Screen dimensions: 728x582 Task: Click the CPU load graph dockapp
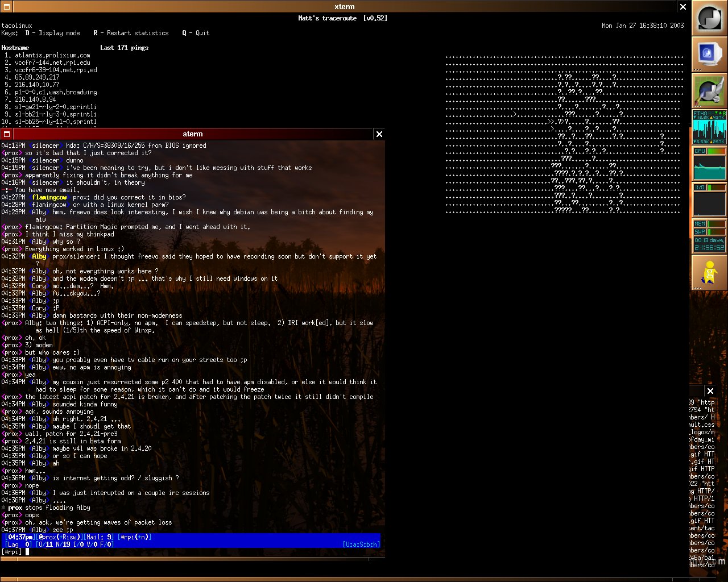[709, 164]
